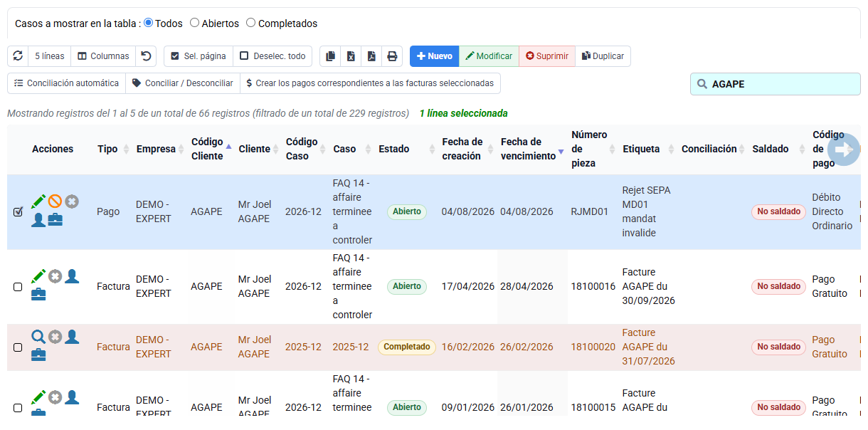Click Conciliación automática button
The height and width of the screenshot is (430, 868).
pyautogui.click(x=67, y=83)
